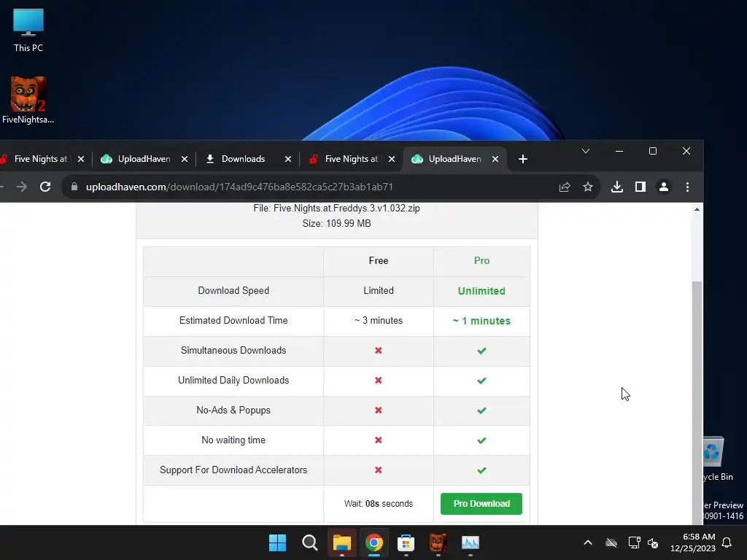Click the Pro column header
Image resolution: width=747 pixels, height=560 pixels.
[481, 260]
